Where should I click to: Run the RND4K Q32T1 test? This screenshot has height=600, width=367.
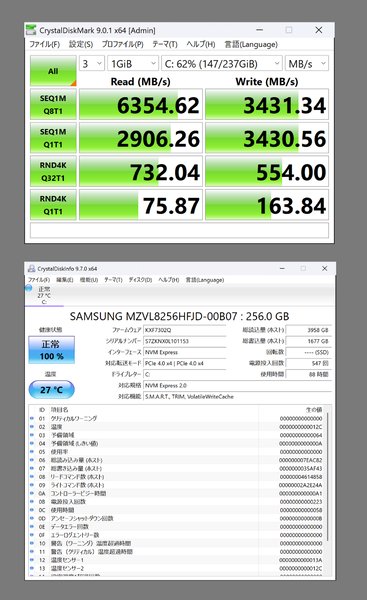53,171
